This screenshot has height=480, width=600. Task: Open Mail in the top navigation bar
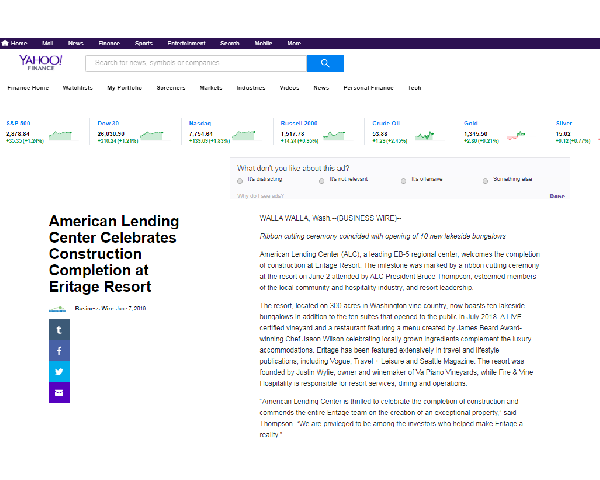point(47,43)
